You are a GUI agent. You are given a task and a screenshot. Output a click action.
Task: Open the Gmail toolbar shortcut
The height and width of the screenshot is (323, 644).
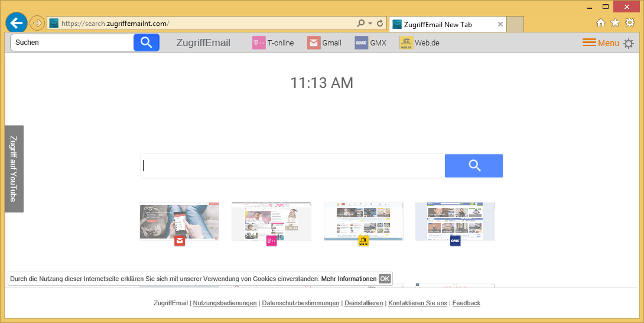(324, 43)
